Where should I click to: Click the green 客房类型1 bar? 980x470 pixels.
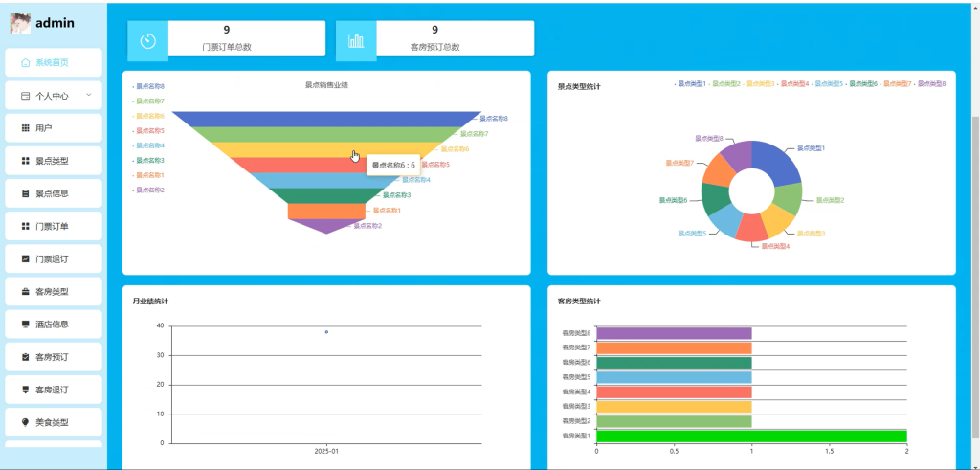click(751, 436)
